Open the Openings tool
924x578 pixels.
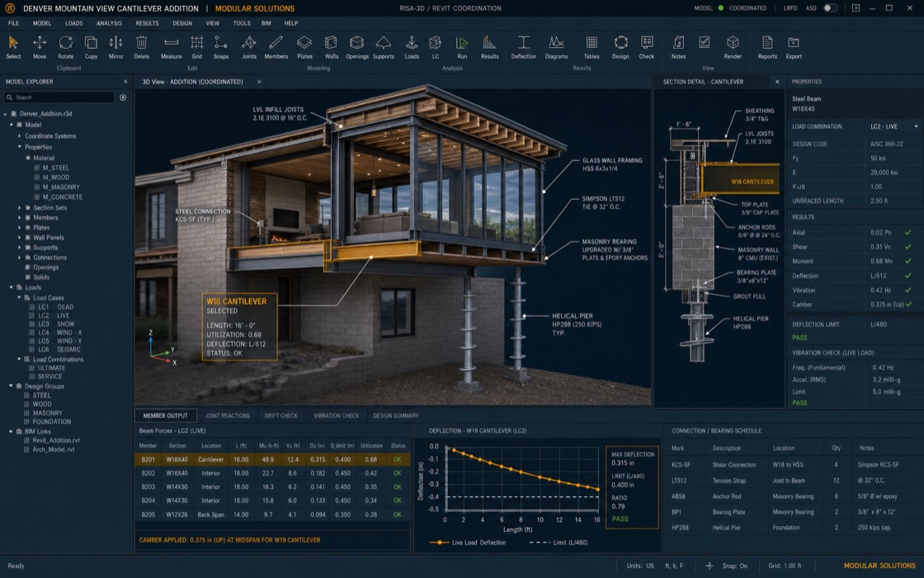pyautogui.click(x=356, y=47)
